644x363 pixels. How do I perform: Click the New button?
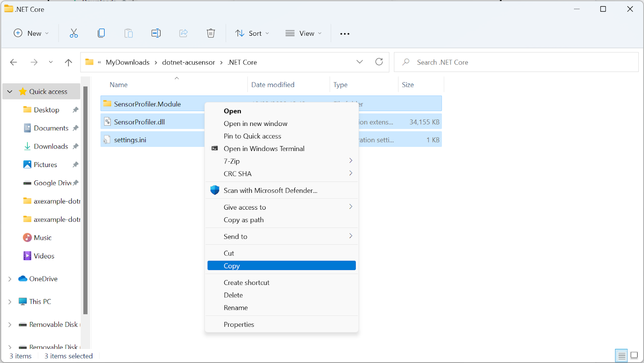[x=31, y=33]
